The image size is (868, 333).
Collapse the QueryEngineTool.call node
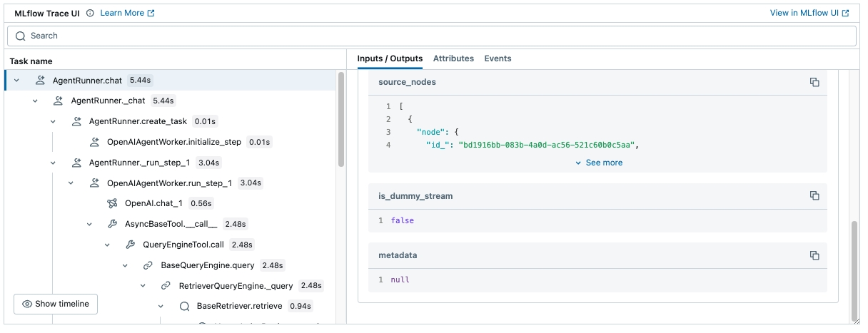tap(107, 245)
